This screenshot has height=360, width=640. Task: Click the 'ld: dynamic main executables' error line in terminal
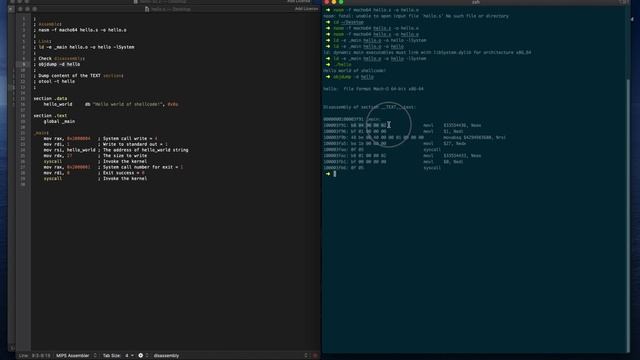tap(427, 52)
